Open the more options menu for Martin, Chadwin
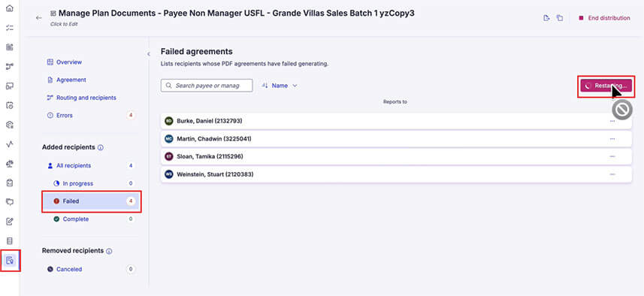 [x=612, y=139]
